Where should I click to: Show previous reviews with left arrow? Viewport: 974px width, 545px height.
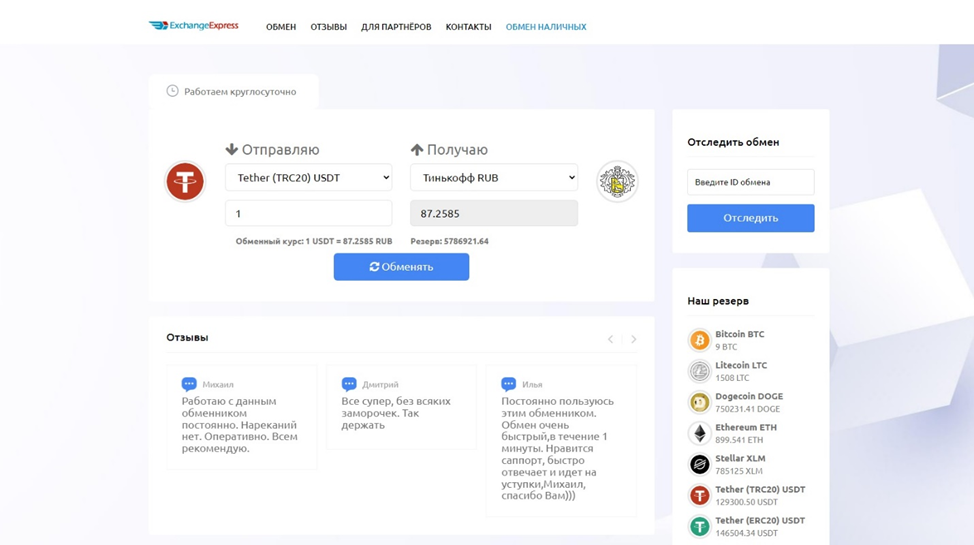[611, 339]
